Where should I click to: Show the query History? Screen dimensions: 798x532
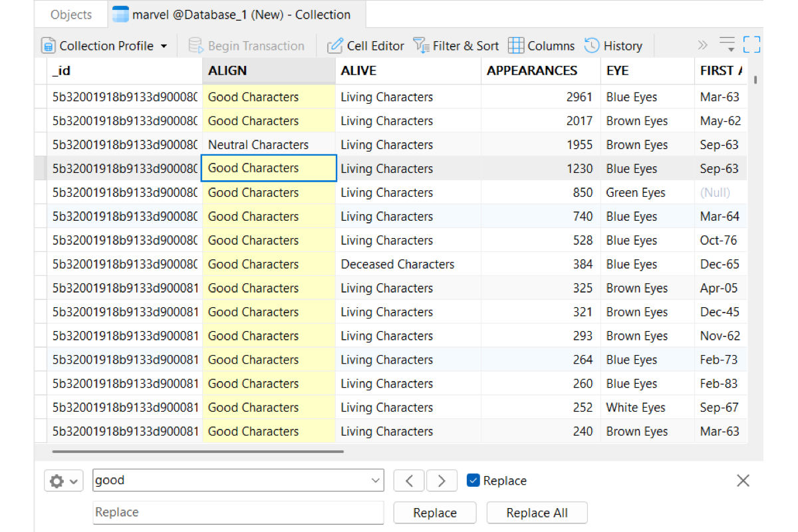click(x=613, y=46)
